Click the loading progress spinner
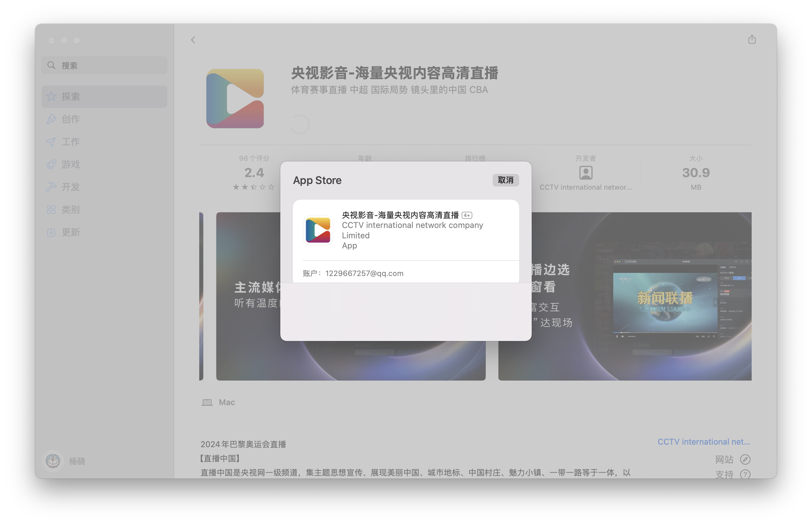 pos(299,124)
